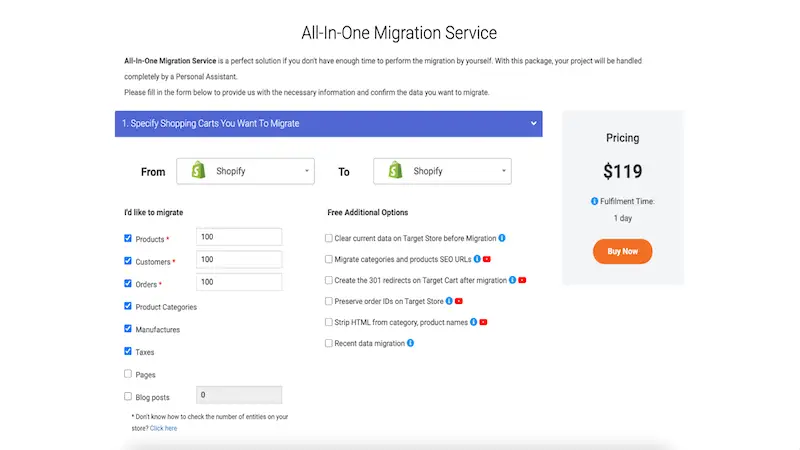Follow the 'Click here' entities help link

164,428
